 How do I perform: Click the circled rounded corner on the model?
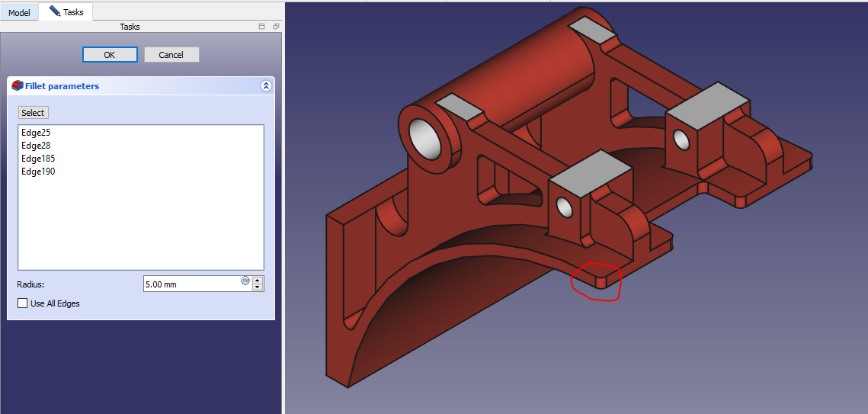coord(599,281)
